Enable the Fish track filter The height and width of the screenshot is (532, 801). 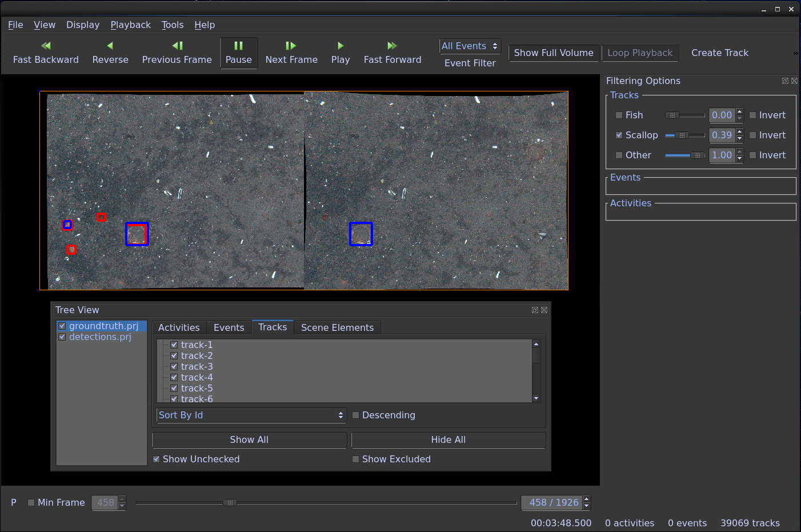(x=619, y=115)
